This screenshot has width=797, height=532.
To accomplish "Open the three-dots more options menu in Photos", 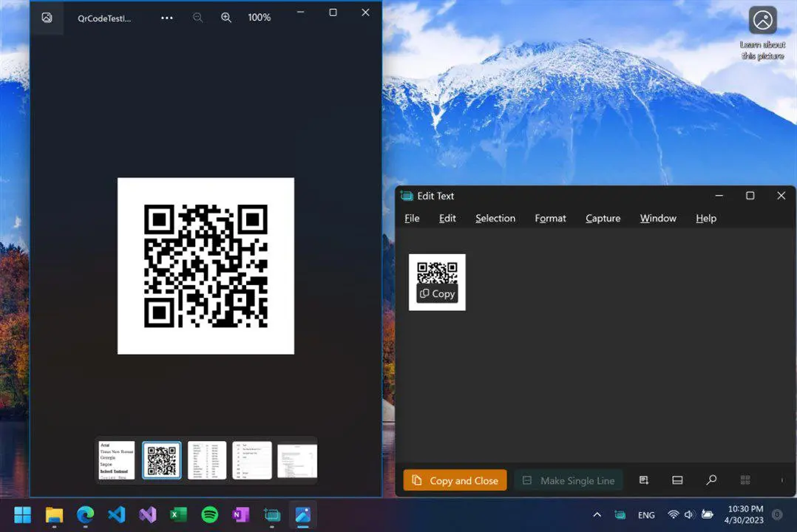I will point(167,18).
